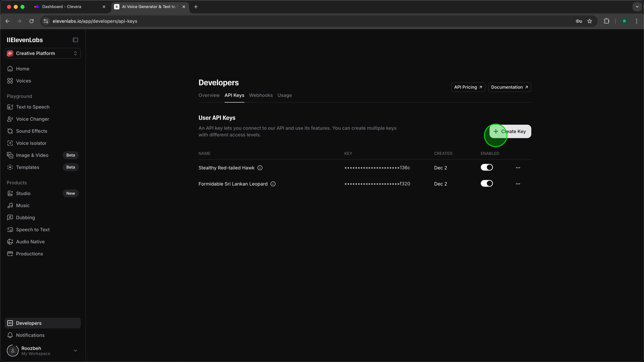Screen dimensions: 644x362
Task: Click info icon beside Stealthy Red-tailed Hawk
Action: (260, 168)
